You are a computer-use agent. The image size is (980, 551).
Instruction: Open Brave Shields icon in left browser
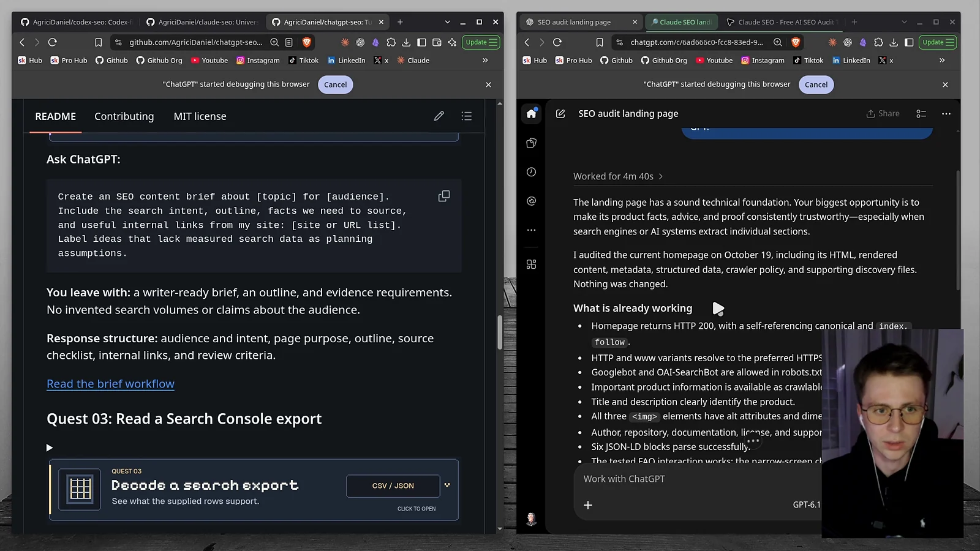307,42
